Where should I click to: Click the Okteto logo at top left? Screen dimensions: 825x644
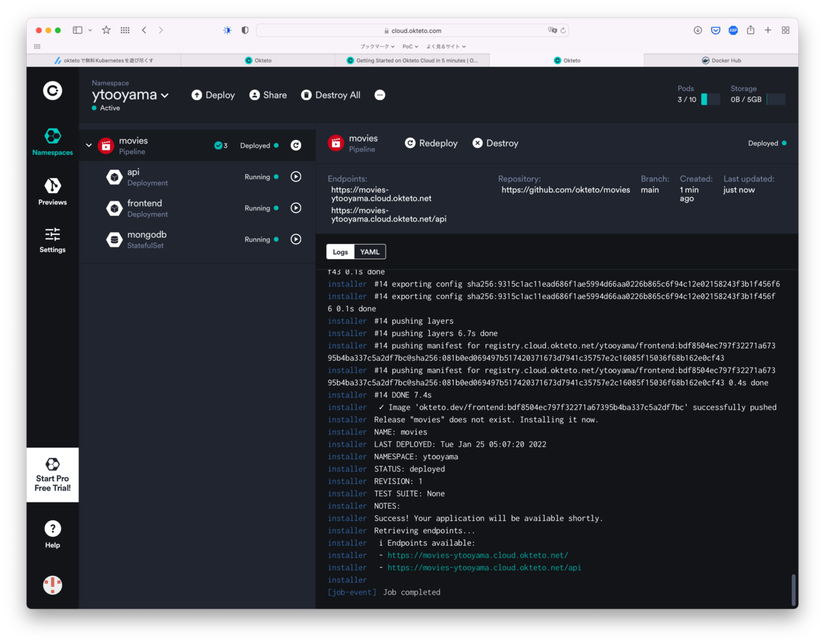click(x=52, y=90)
